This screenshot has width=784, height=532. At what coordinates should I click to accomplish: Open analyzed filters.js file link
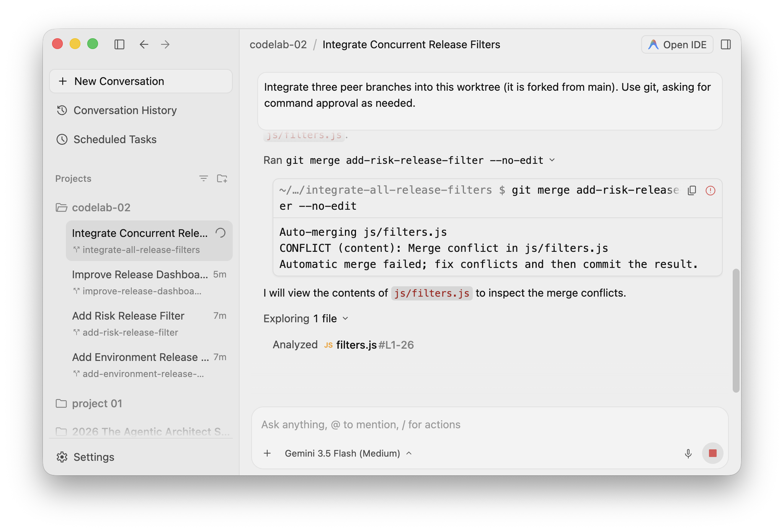pos(356,345)
